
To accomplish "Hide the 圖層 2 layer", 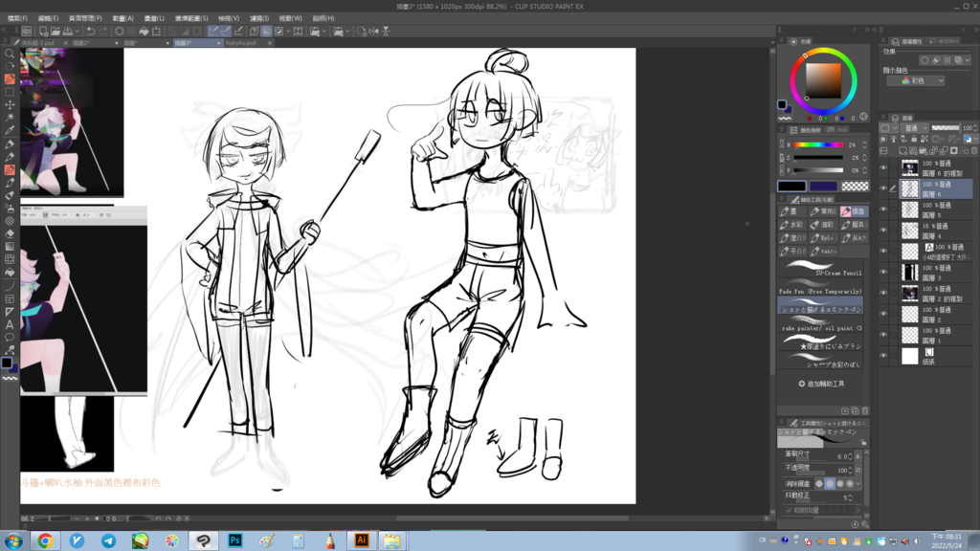I will tap(883, 314).
